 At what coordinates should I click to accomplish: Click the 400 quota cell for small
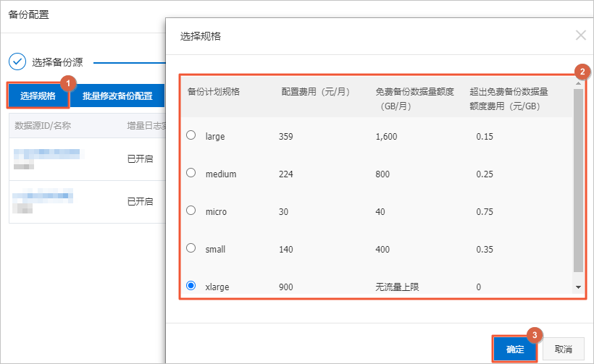click(x=382, y=250)
